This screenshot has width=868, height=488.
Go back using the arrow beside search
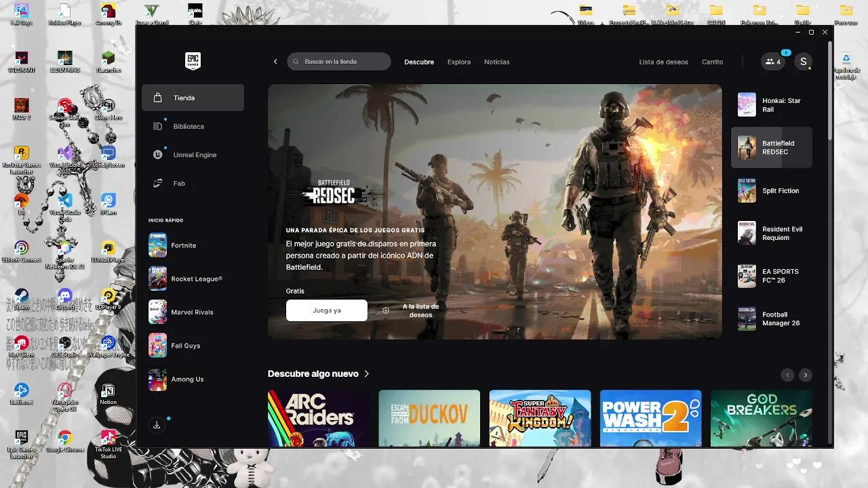(x=275, y=62)
